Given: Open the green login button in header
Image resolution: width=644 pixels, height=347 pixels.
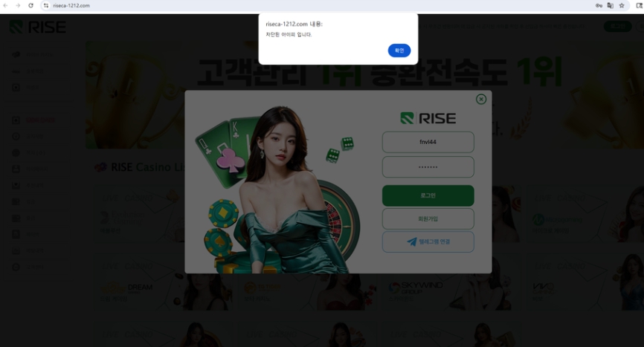Looking at the screenshot, I should point(618,26).
